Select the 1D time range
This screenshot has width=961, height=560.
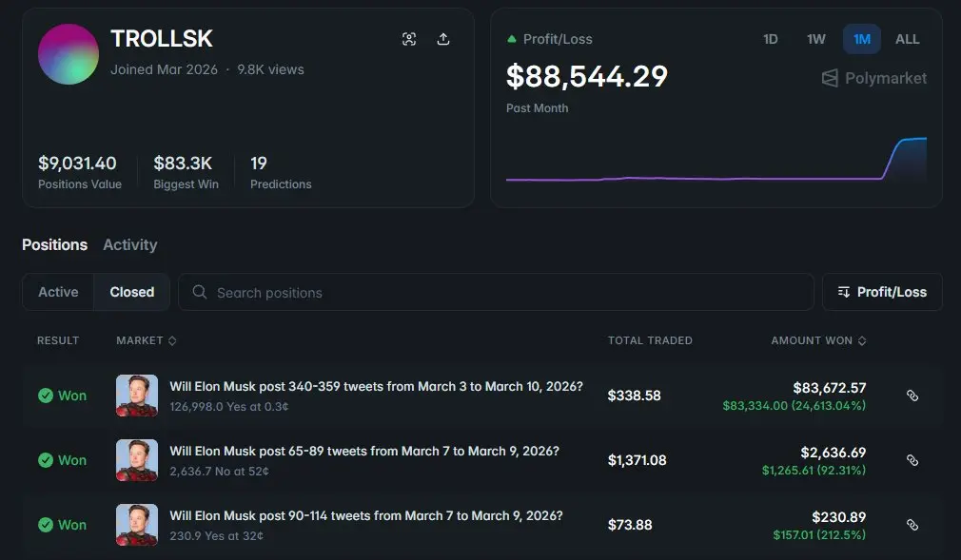point(771,39)
